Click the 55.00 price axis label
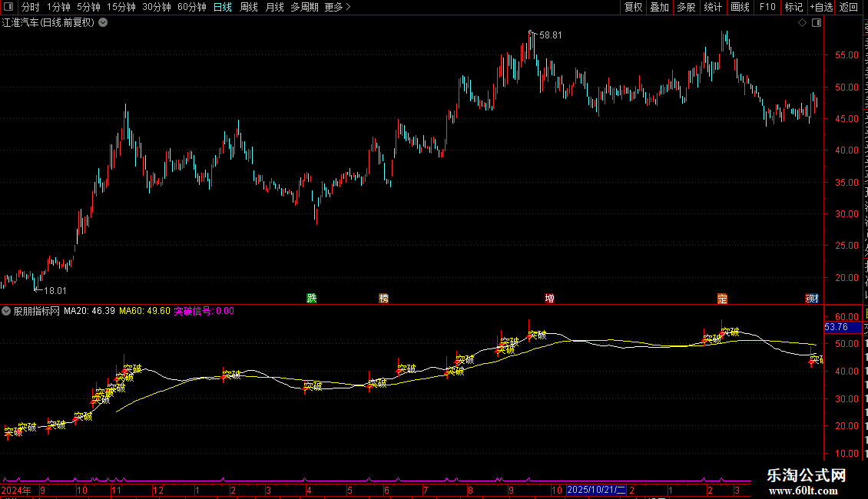Image resolution: width=868 pixels, height=499 pixels. click(846, 55)
